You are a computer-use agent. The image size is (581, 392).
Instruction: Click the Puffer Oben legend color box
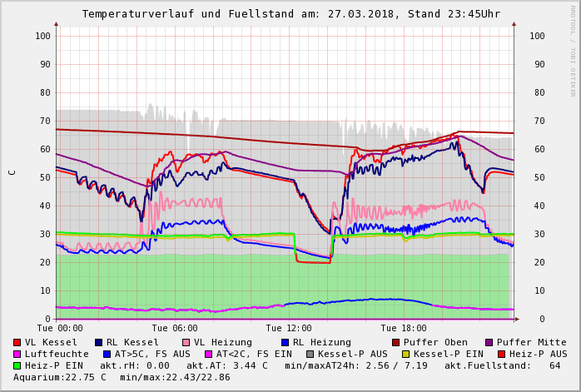pyautogui.click(x=395, y=343)
